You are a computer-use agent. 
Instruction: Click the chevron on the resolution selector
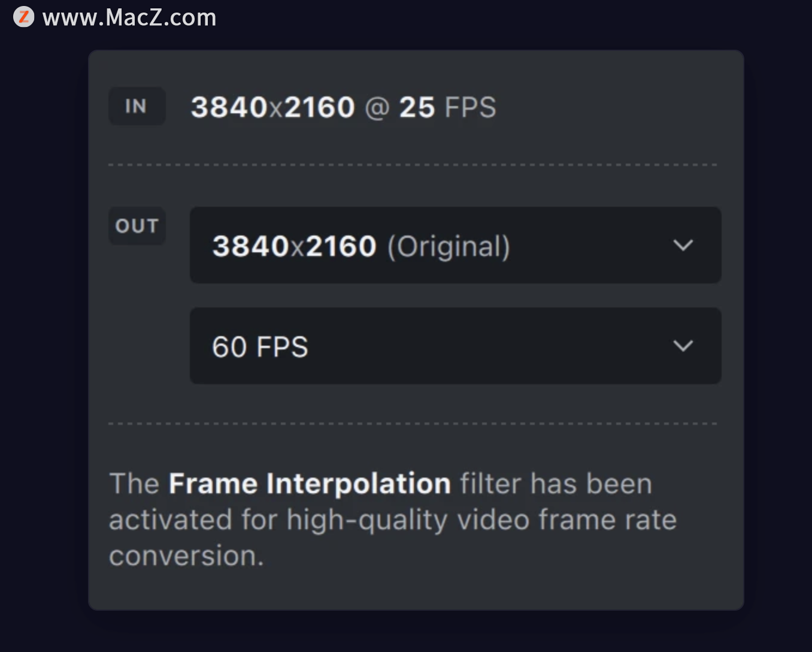click(684, 246)
